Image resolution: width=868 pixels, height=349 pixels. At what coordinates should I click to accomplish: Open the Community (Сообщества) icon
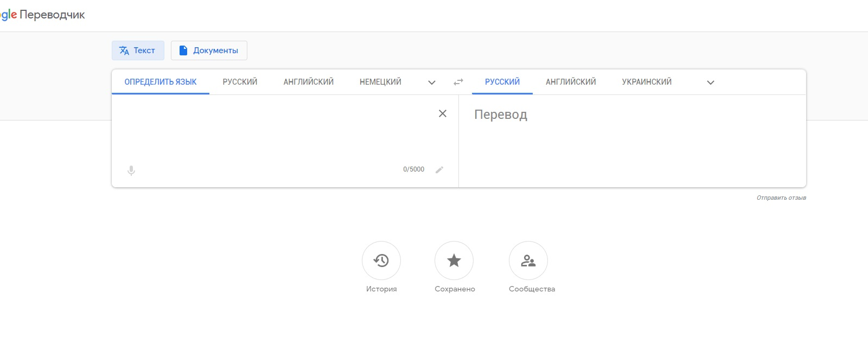click(x=528, y=261)
